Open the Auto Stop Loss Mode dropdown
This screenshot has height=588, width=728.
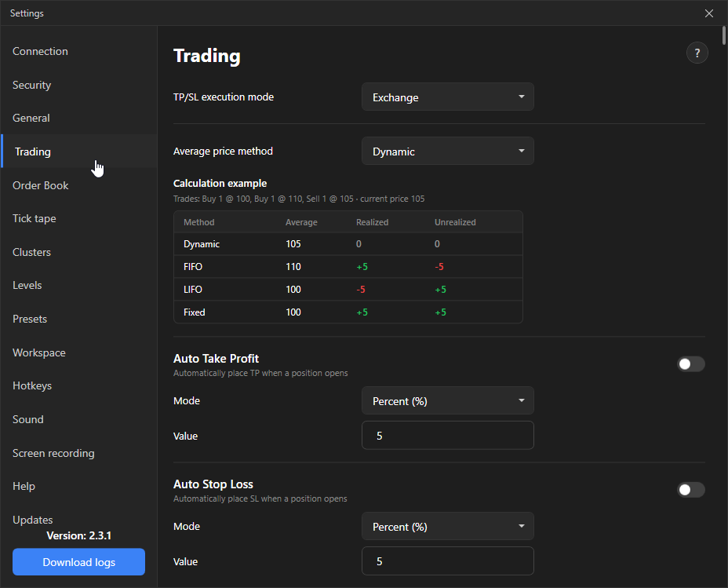[448, 526]
